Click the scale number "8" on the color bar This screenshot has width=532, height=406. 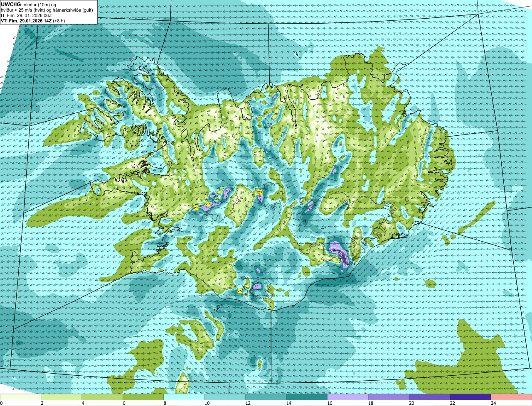pyautogui.click(x=165, y=403)
